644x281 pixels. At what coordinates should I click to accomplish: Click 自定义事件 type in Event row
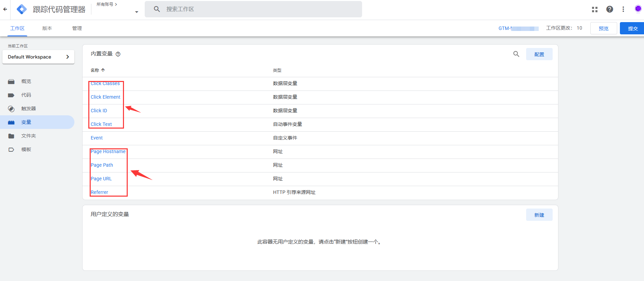click(285, 138)
